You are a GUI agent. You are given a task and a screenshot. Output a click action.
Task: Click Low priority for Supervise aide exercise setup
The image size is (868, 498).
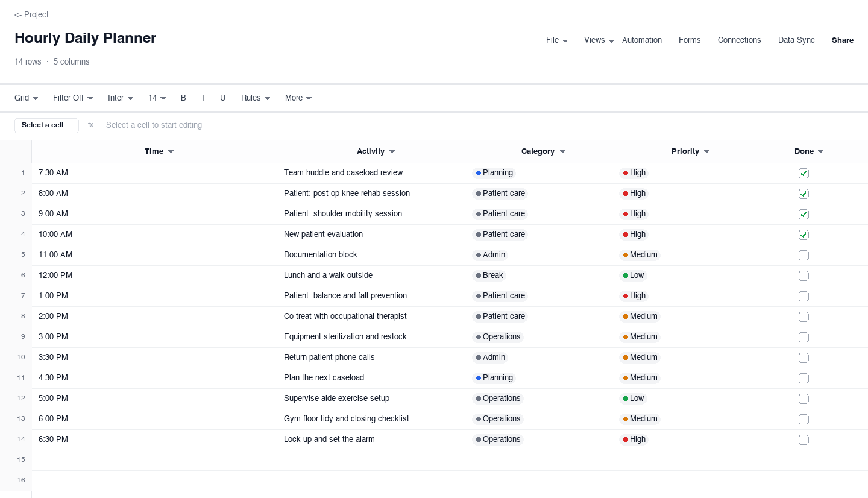[x=633, y=399]
